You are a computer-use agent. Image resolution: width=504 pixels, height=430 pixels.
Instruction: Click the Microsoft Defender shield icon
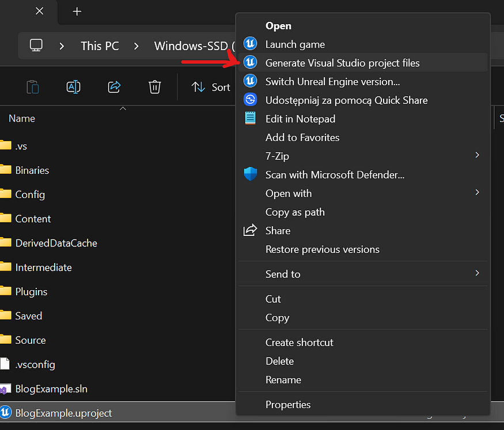pos(250,174)
